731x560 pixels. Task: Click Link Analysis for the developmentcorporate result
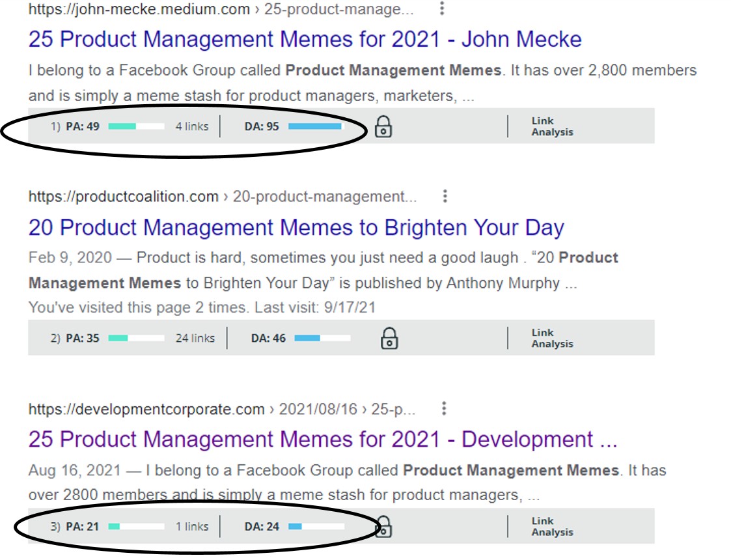pyautogui.click(x=552, y=526)
